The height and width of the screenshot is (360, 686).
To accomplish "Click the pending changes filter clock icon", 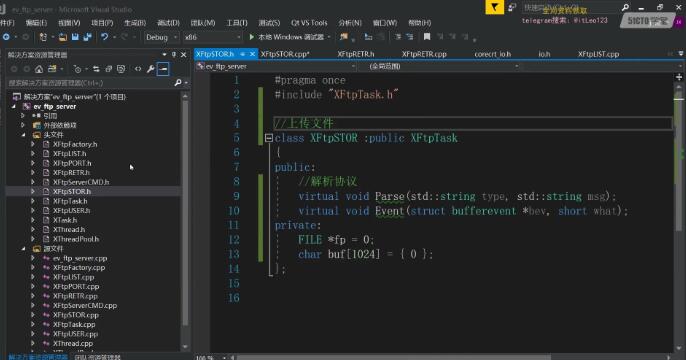I will point(77,69).
